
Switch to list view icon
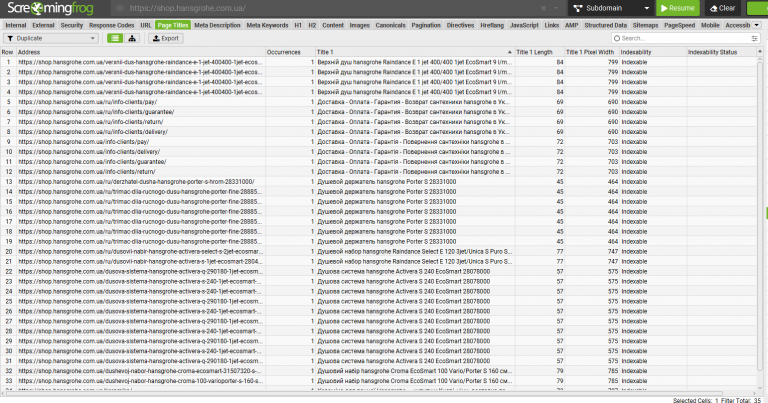pyautogui.click(x=115, y=38)
